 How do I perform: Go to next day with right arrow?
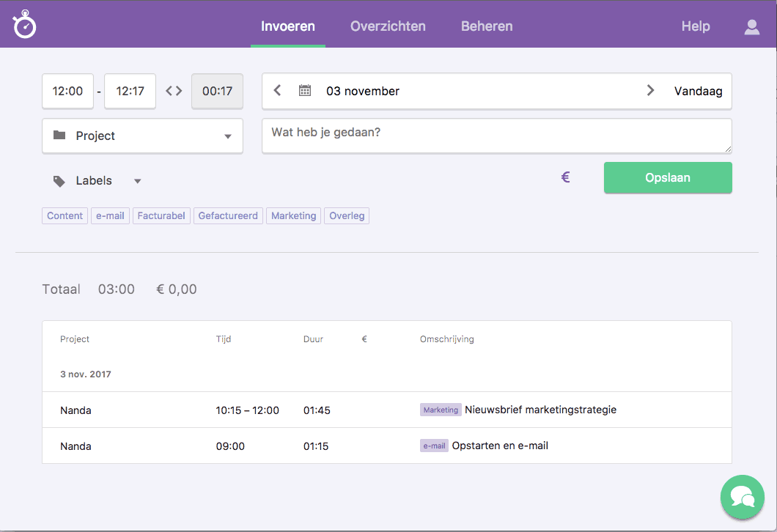click(650, 91)
